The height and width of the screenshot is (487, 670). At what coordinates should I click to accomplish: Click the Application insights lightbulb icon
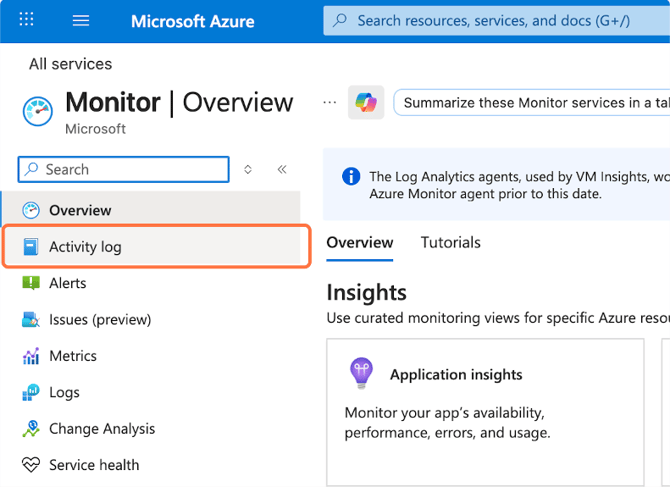coord(360,373)
